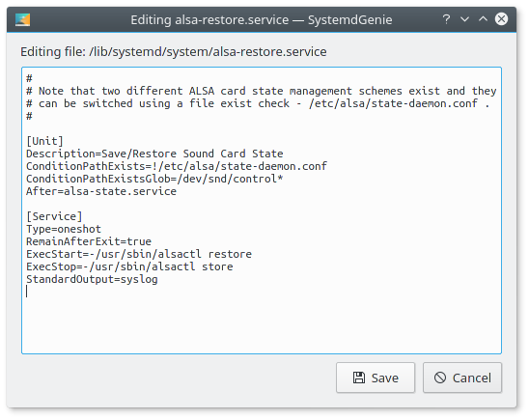Click the ConditionPathExistsGlob=/dev/snd/control* line
This screenshot has height=420, width=529.
click(154, 179)
